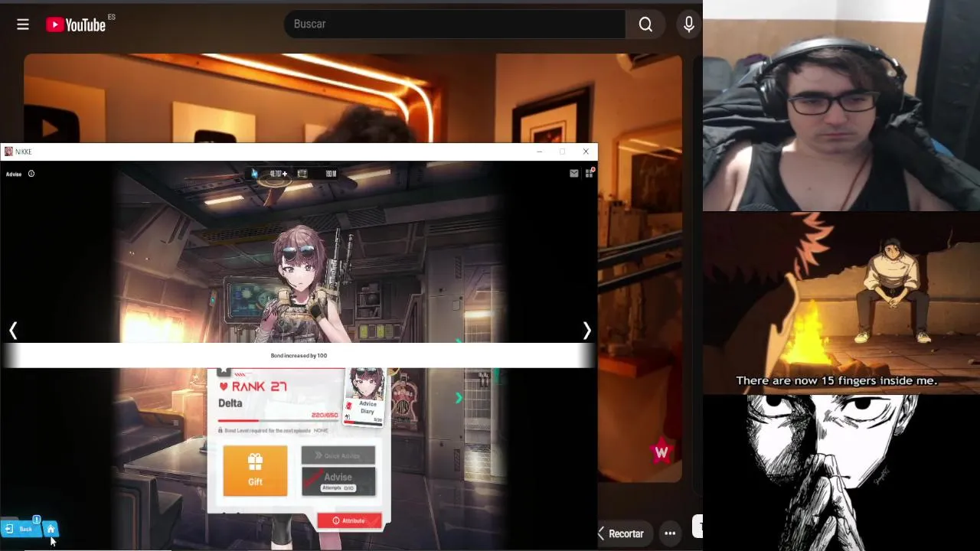Click the Gift button

point(255,470)
